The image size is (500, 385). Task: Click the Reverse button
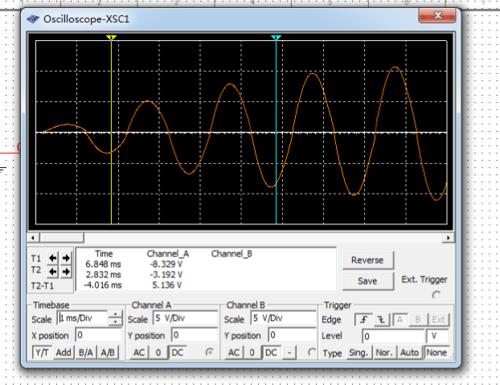click(368, 260)
